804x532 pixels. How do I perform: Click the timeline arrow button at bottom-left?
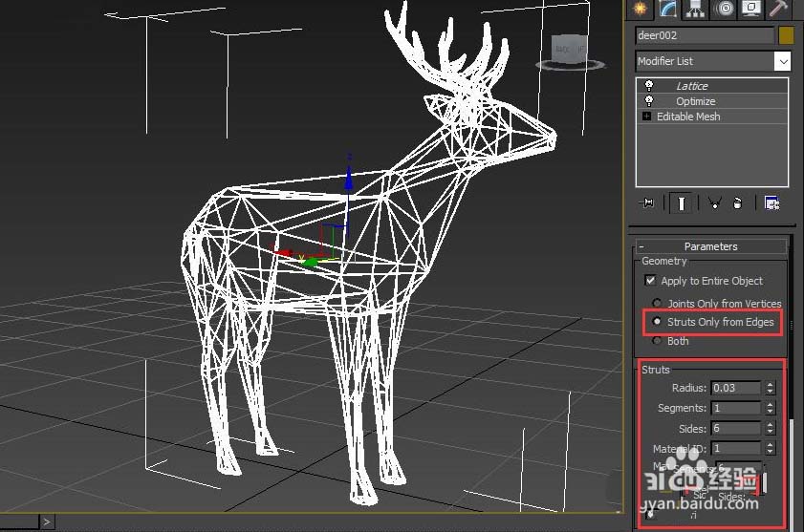47,522
